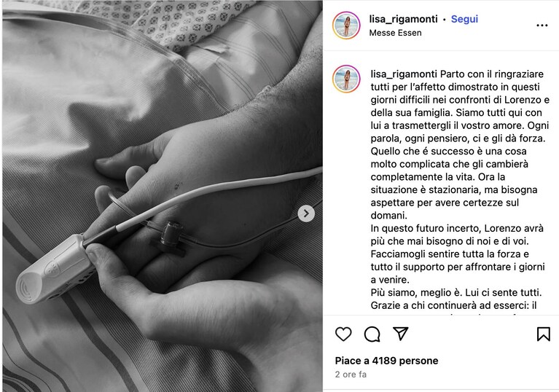Viewport: 559px width, 392px height.
Task: Click the Segui follow button
Action: point(464,19)
